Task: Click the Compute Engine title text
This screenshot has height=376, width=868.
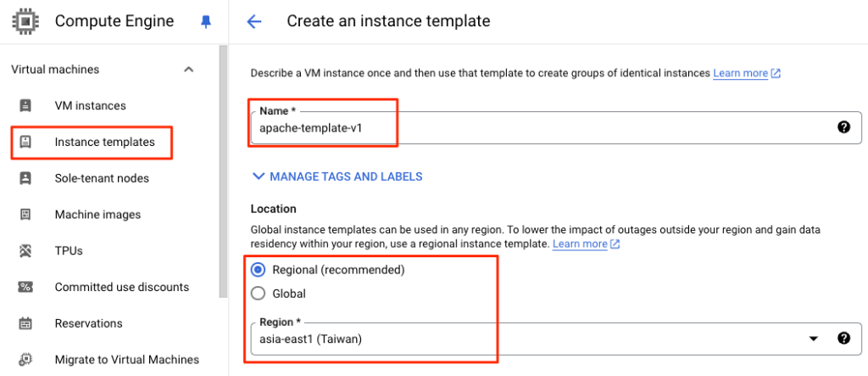Action: [x=114, y=21]
